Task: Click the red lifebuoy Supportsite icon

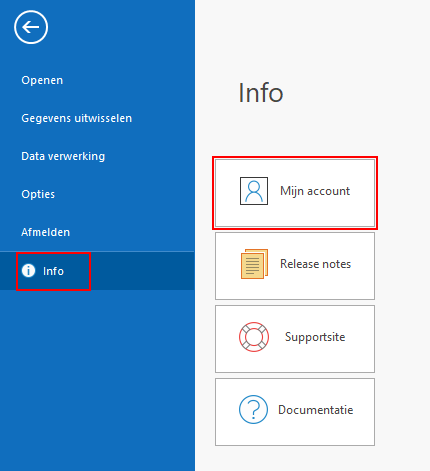Action: (x=254, y=337)
